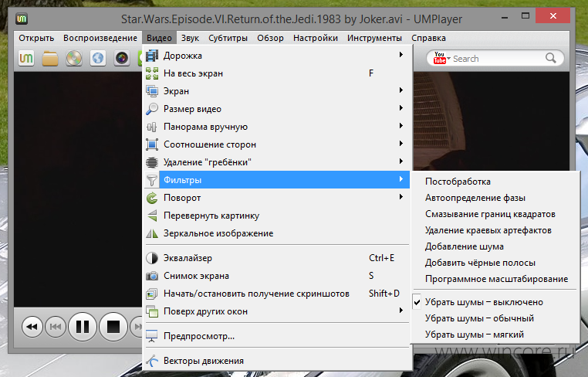Click flip icon beside Перевернуть картинку
The width and height of the screenshot is (588, 377).
(x=152, y=216)
